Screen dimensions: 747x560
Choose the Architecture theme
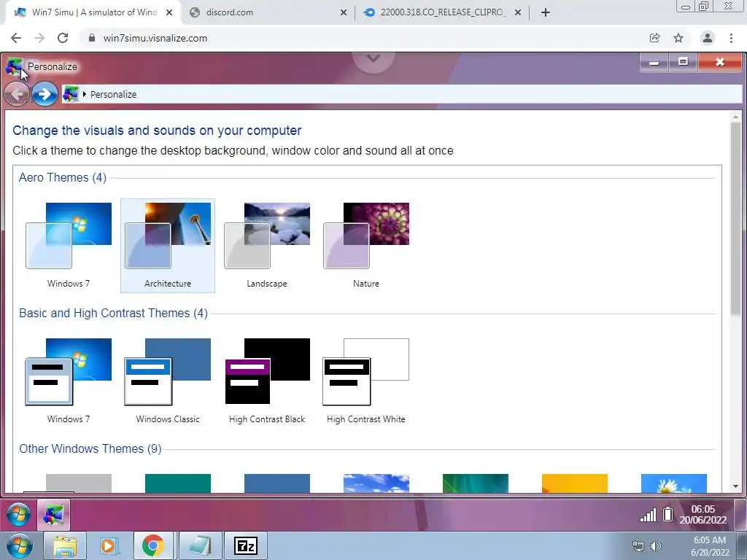pos(168,245)
